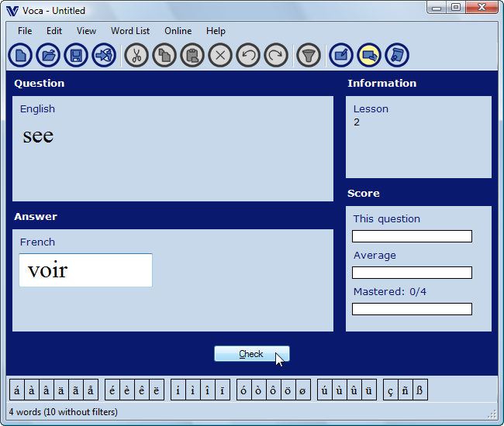Image resolution: width=504 pixels, height=426 pixels.
Task: Insert the ê character
Action: pos(142,390)
